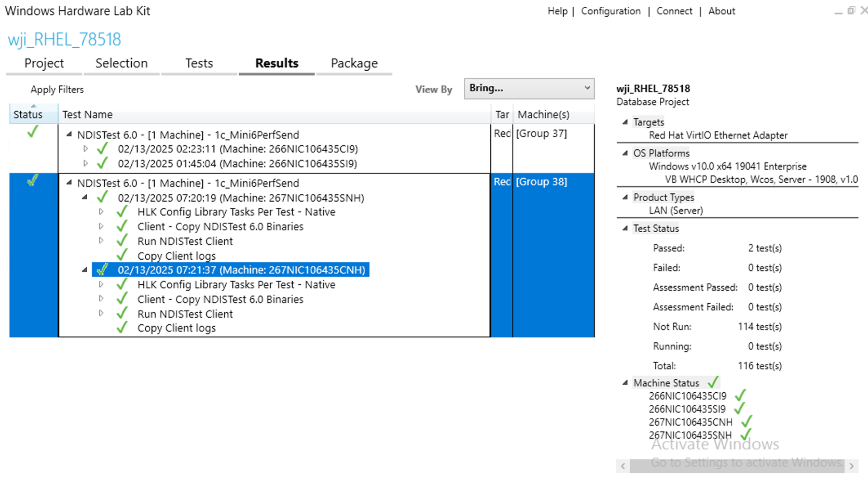Click pass checkmark for Run NDISTest Client under 07:20:19
Viewport: 868px width, 486px height.
click(122, 241)
